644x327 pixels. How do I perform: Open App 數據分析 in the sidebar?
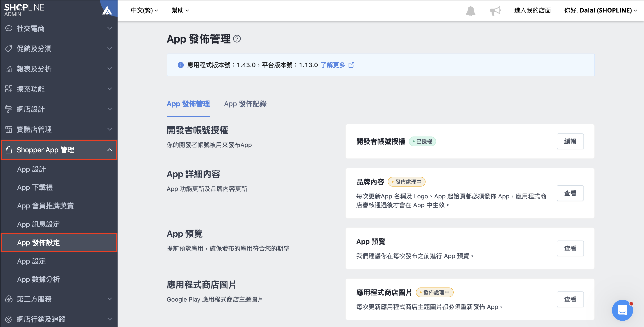click(38, 279)
